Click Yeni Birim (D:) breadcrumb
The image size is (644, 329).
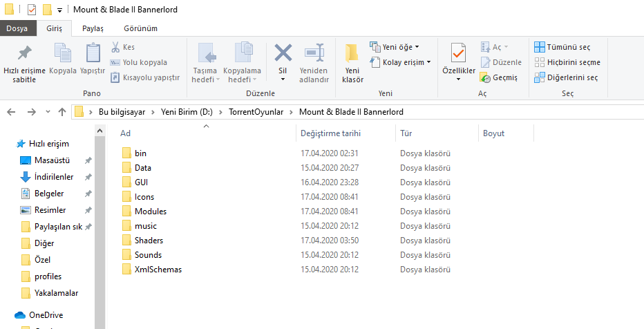click(x=187, y=112)
